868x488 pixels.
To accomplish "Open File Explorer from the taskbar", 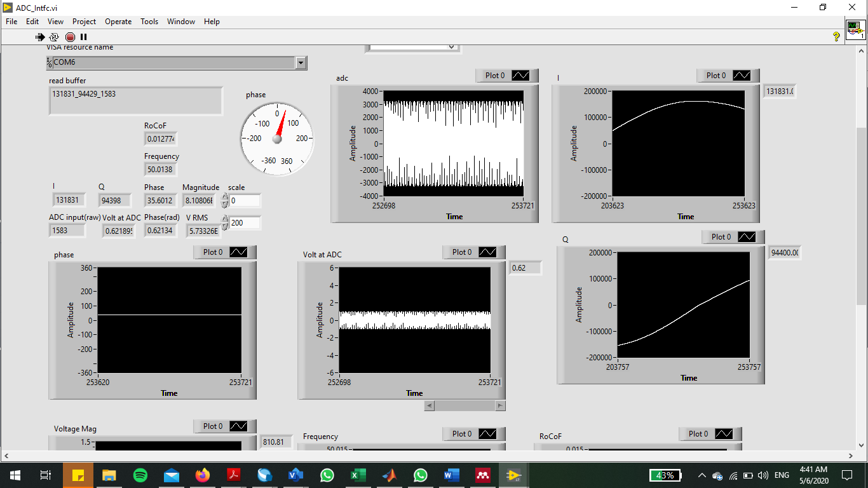I will point(109,475).
